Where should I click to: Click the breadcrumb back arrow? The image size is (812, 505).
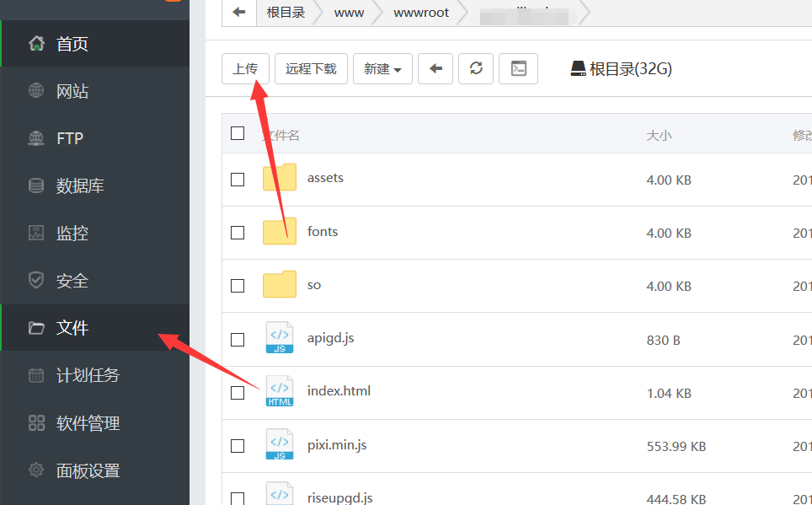(239, 12)
